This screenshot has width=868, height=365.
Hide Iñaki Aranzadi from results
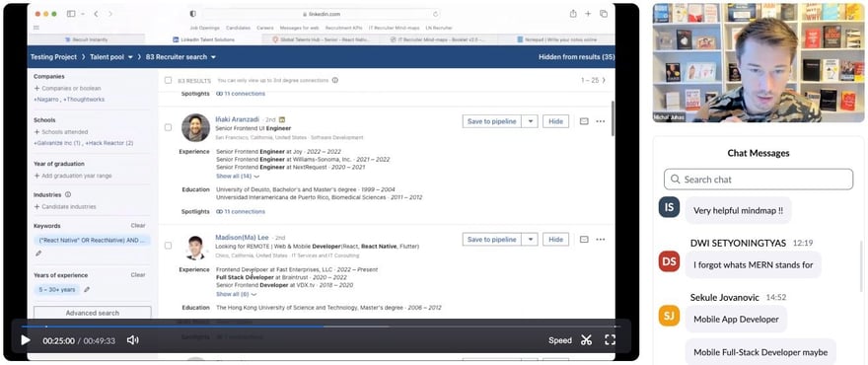point(555,121)
